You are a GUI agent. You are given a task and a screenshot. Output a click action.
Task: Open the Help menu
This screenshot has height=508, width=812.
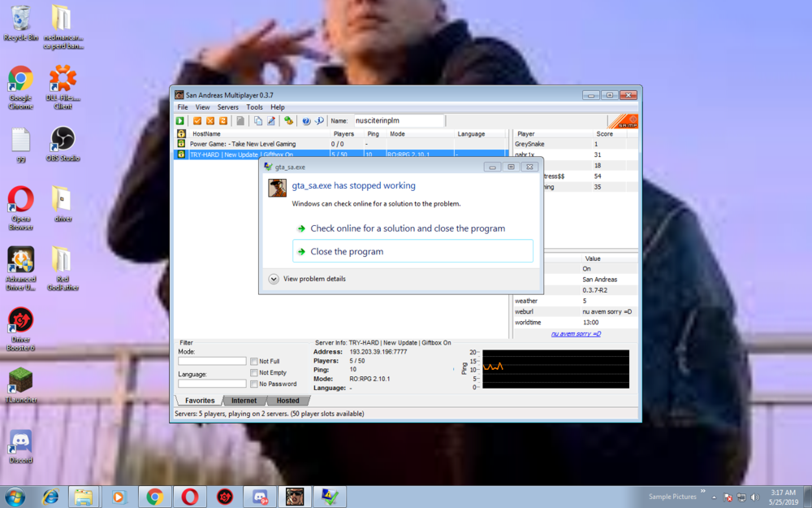(278, 107)
